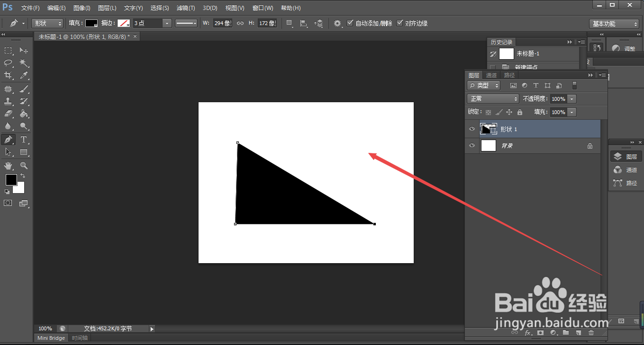Click the layer effects fx icon
This screenshot has height=345, width=644.
click(528, 333)
